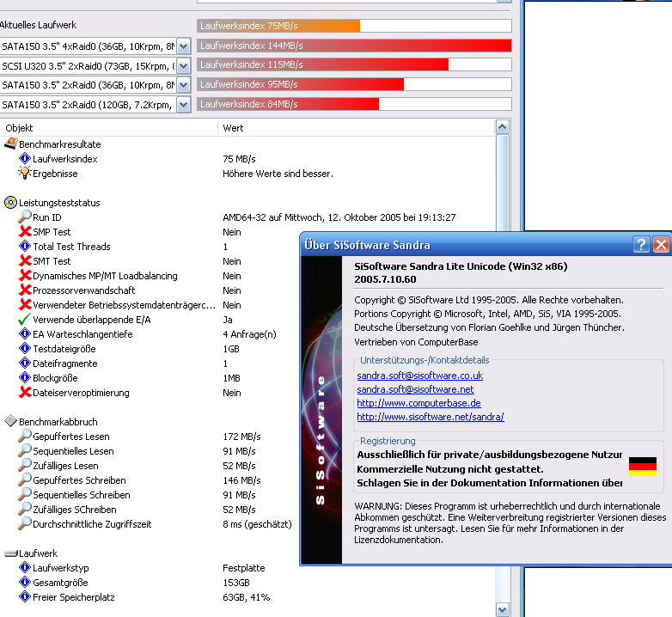Image resolution: width=672 pixels, height=617 pixels.
Task: Click info icon beside Testdateigröße
Action: click(x=25, y=348)
